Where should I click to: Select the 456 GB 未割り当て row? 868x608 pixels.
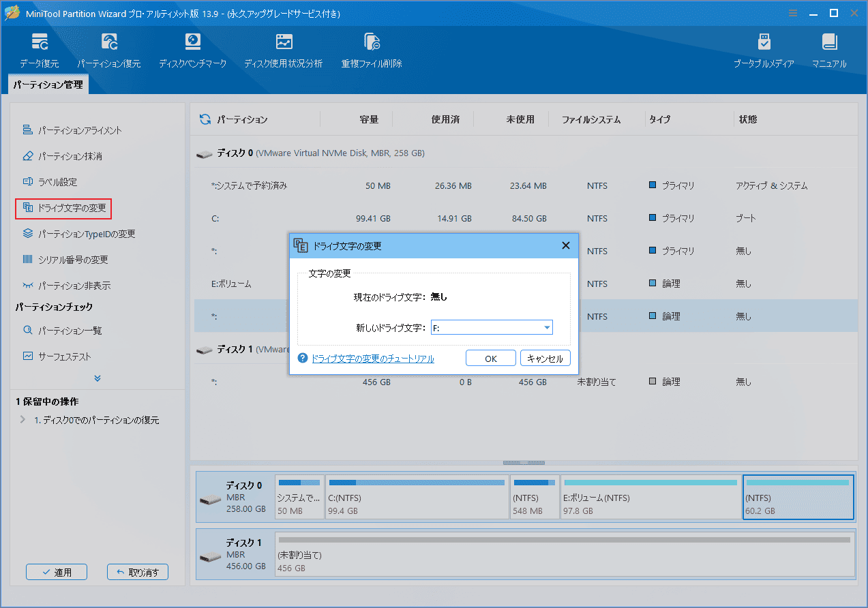(x=526, y=382)
